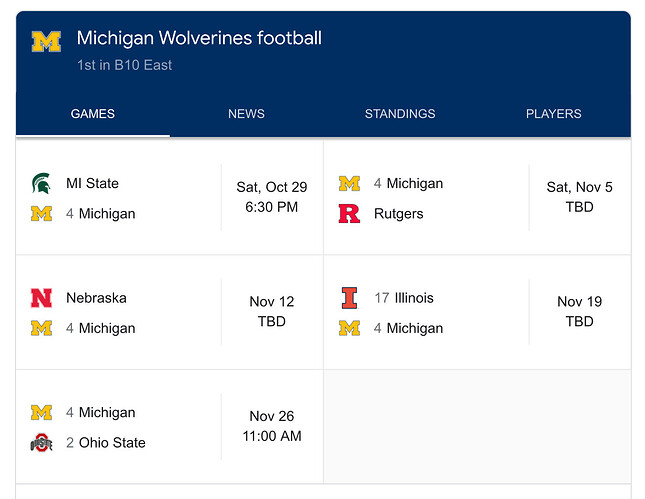
Task: Click Michigan logo in the Nebraska game
Action: click(42, 328)
